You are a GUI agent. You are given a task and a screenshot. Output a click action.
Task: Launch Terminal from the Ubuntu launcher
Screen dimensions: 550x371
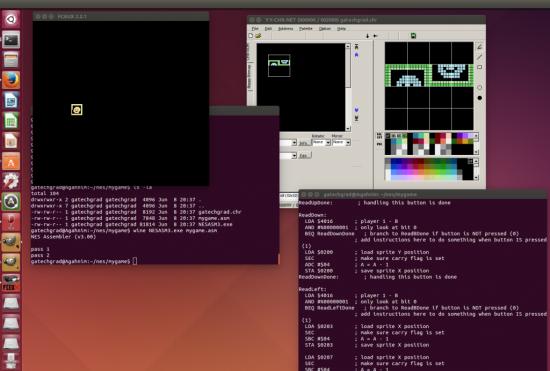click(x=11, y=40)
